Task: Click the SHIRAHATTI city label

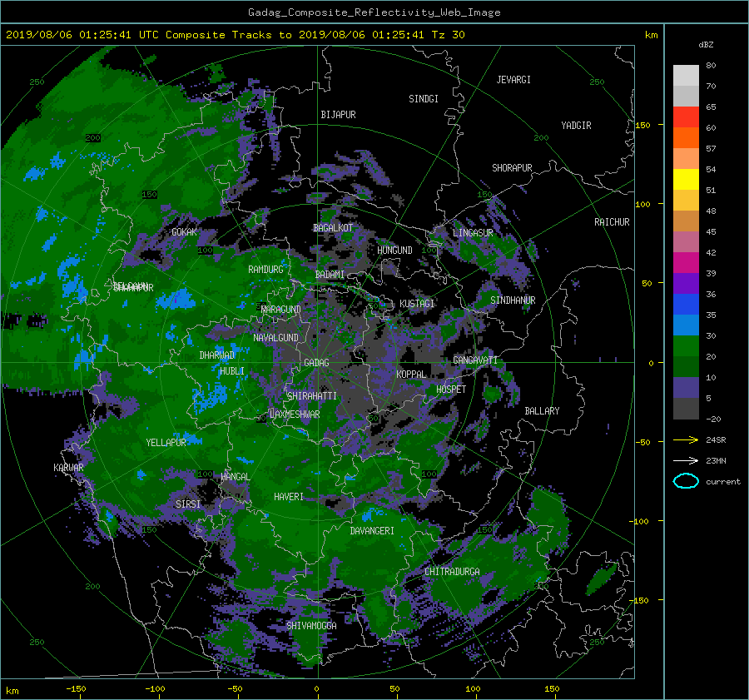Action: (x=312, y=396)
